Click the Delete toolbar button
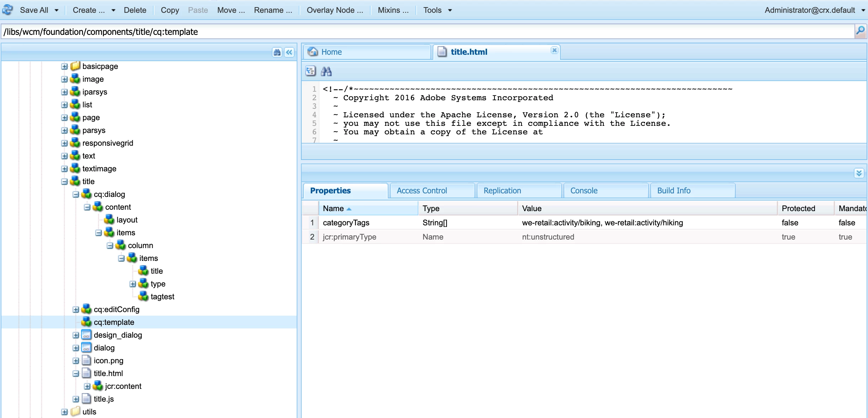The image size is (868, 418). click(x=135, y=10)
